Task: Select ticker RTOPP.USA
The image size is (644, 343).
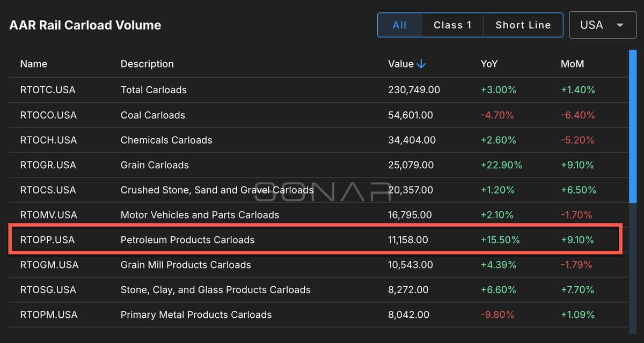Action: [47, 240]
